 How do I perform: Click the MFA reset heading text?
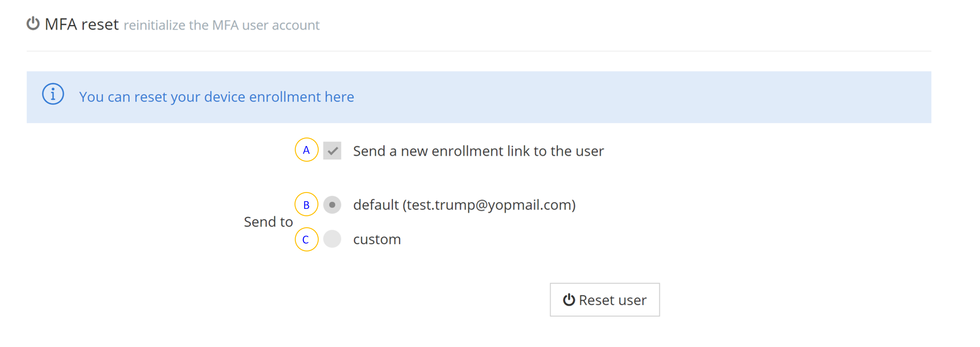[82, 24]
